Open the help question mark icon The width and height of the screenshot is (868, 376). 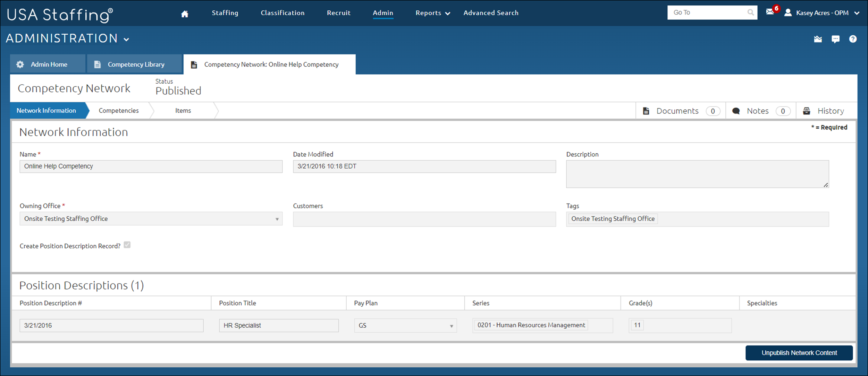[x=853, y=39]
